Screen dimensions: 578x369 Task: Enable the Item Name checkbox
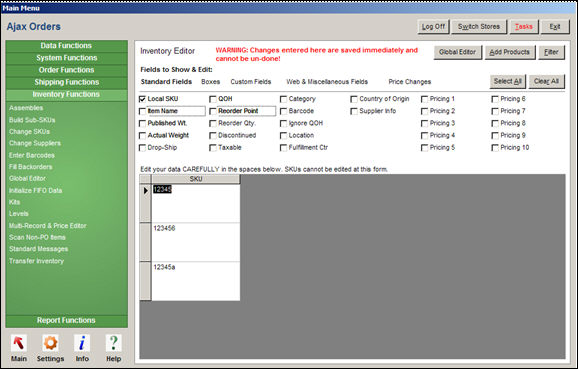tap(142, 111)
